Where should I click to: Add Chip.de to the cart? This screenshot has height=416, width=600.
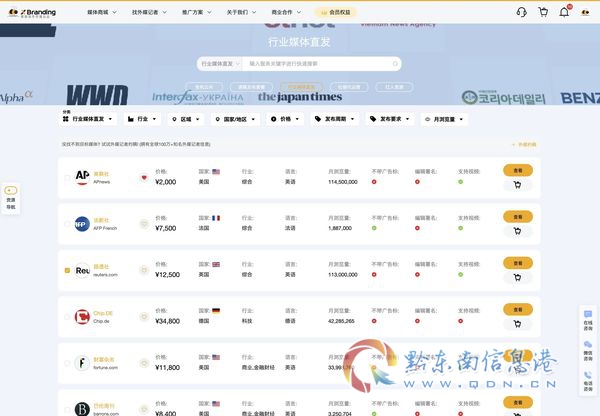(517, 324)
